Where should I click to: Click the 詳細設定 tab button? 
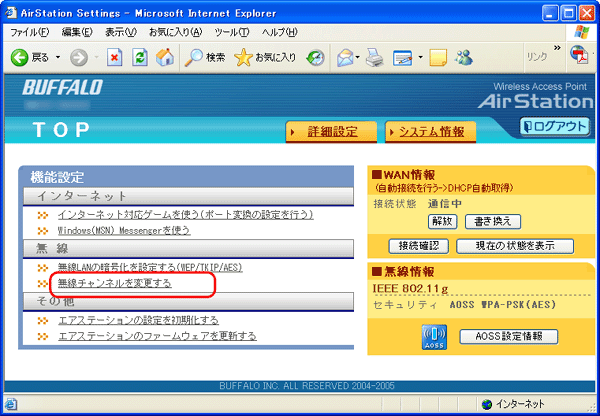tap(331, 132)
